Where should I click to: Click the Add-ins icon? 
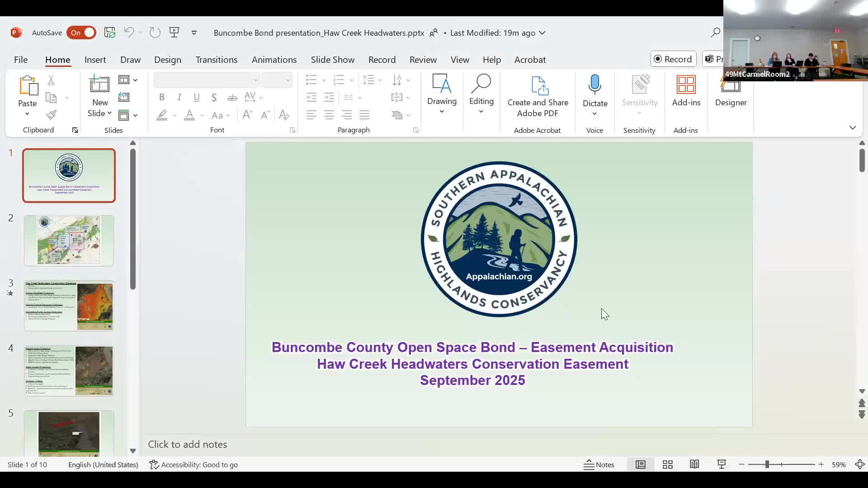click(x=686, y=85)
